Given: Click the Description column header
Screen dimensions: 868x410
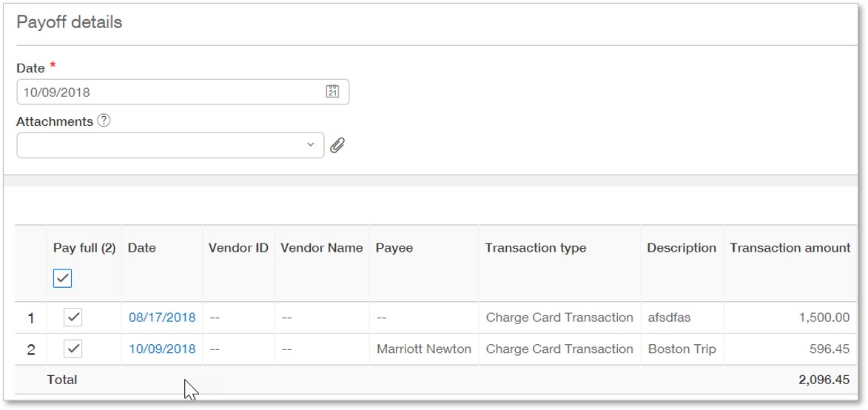Looking at the screenshot, I should pos(681,248).
